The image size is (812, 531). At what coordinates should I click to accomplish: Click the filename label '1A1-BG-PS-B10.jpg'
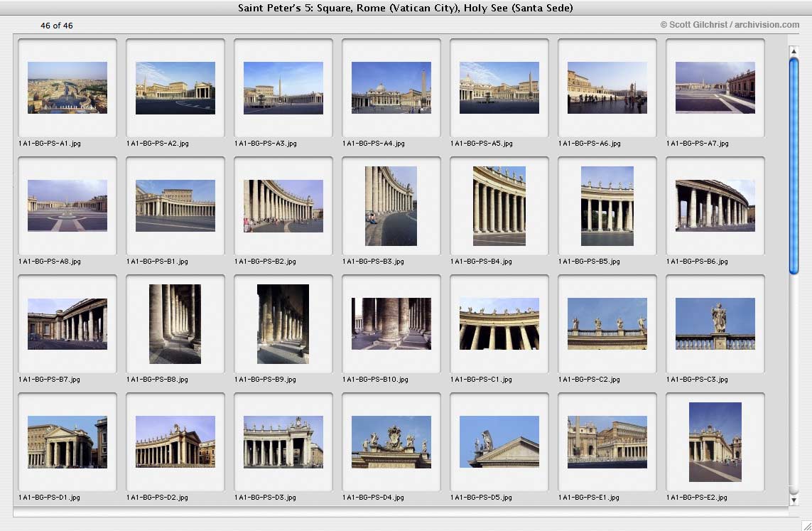click(375, 380)
